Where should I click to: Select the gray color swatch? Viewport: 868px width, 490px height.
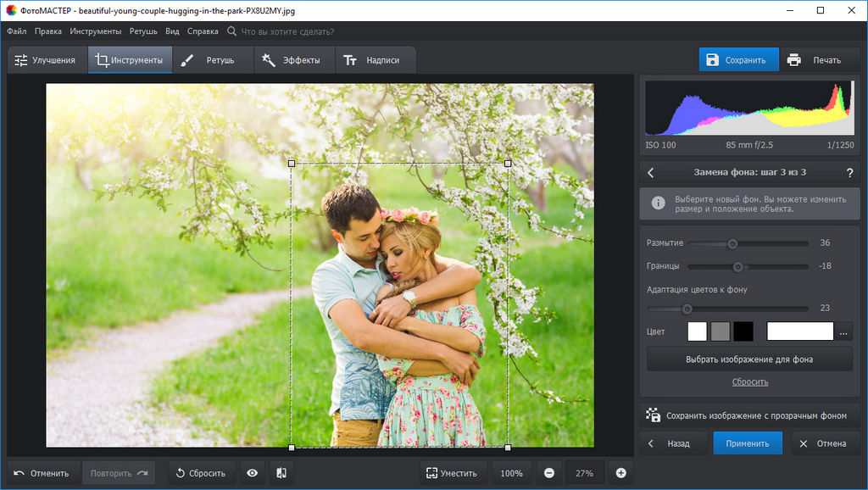[721, 331]
